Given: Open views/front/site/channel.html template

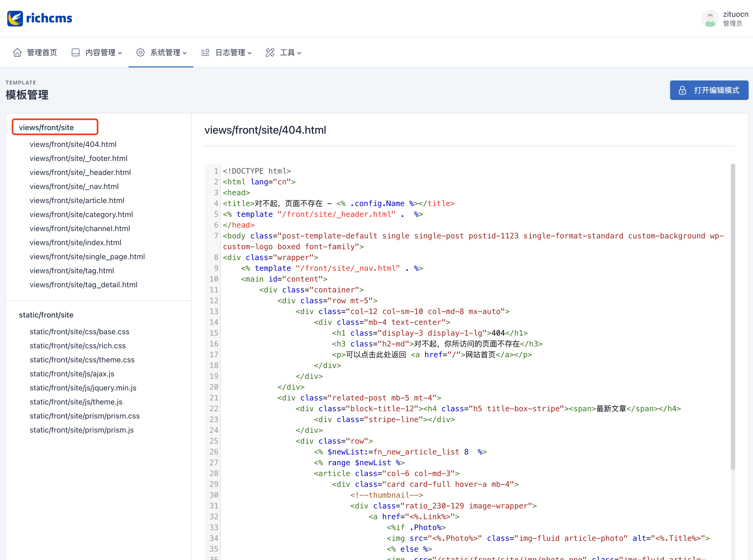Looking at the screenshot, I should (x=80, y=228).
